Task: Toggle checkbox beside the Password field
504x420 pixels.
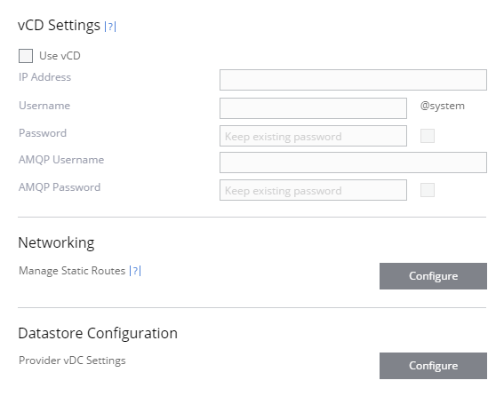Action: click(x=428, y=136)
